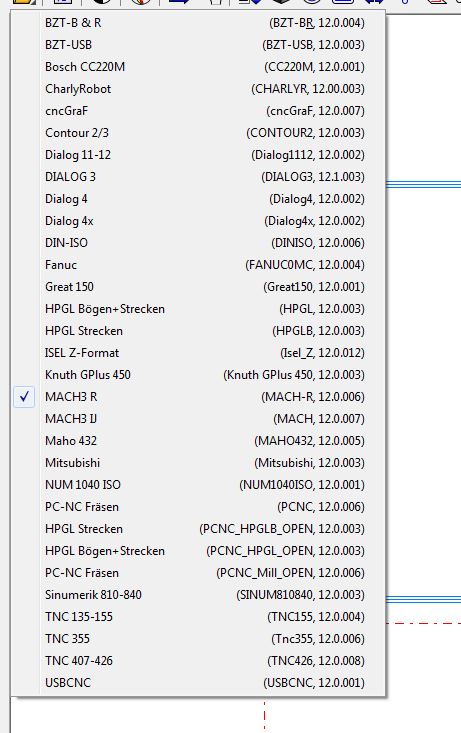Select the Mitsubishi postprocessor
This screenshot has width=461, height=733.
point(198,463)
